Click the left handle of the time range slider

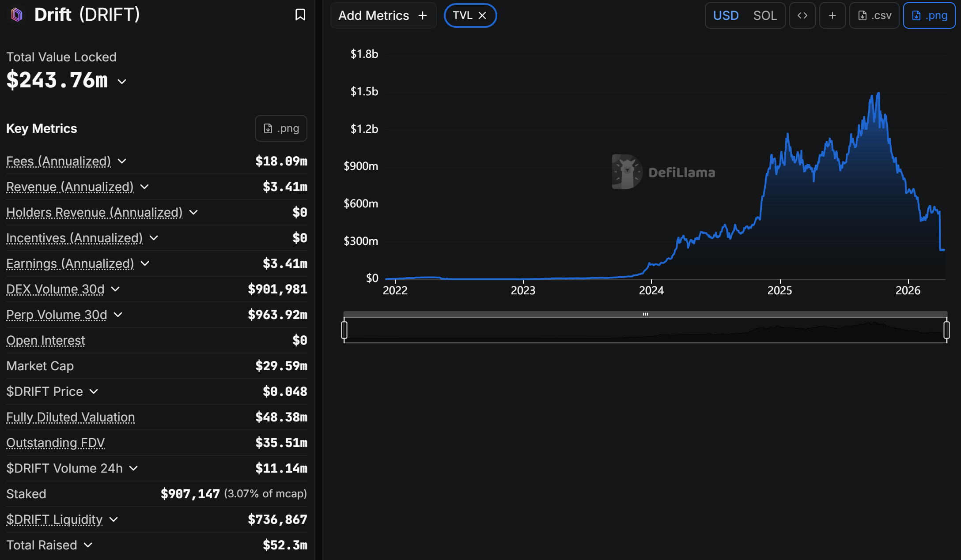[344, 330]
